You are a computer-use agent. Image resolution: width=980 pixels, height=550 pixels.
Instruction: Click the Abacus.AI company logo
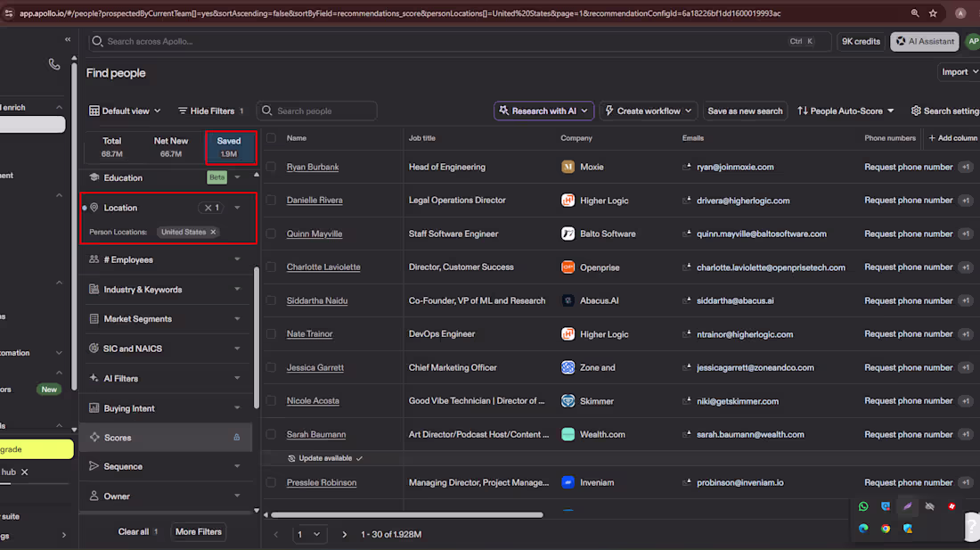(x=568, y=300)
